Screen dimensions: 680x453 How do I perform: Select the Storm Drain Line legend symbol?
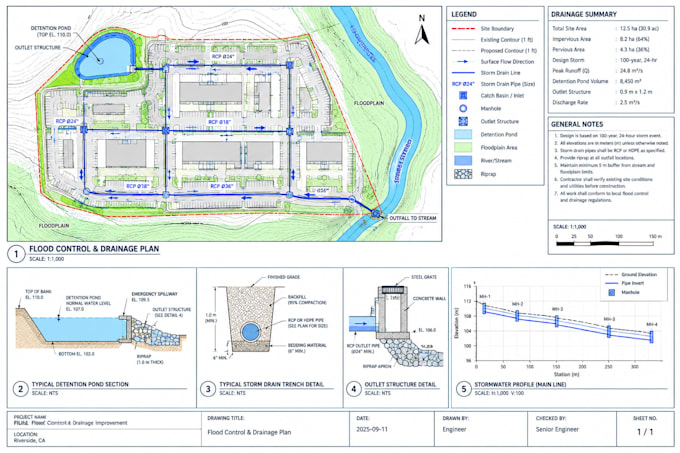pos(463,73)
